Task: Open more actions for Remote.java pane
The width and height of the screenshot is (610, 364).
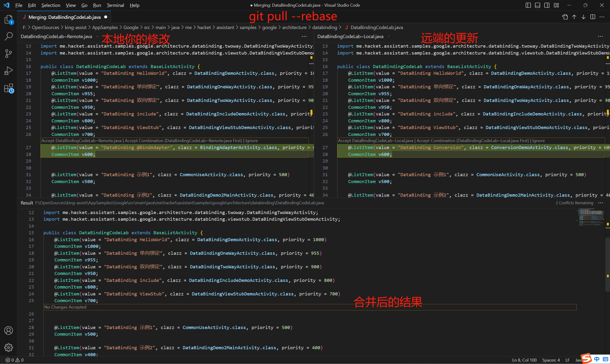Action: 304,36
